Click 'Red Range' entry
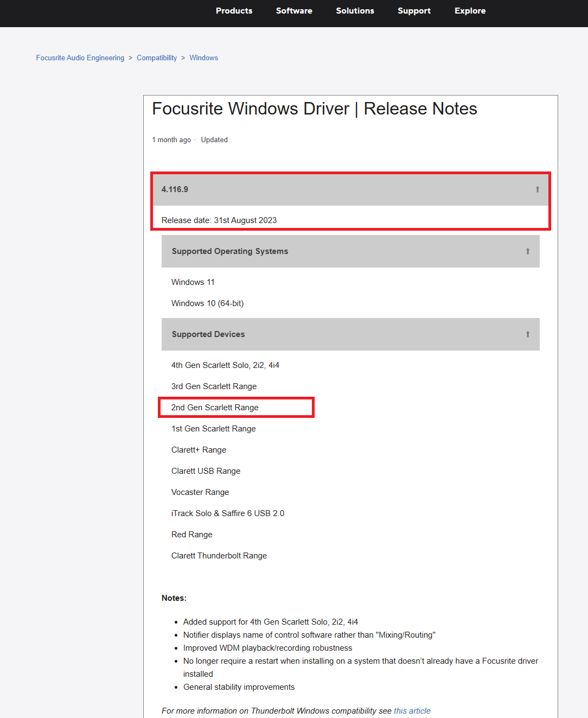588x718 pixels. pyautogui.click(x=192, y=535)
